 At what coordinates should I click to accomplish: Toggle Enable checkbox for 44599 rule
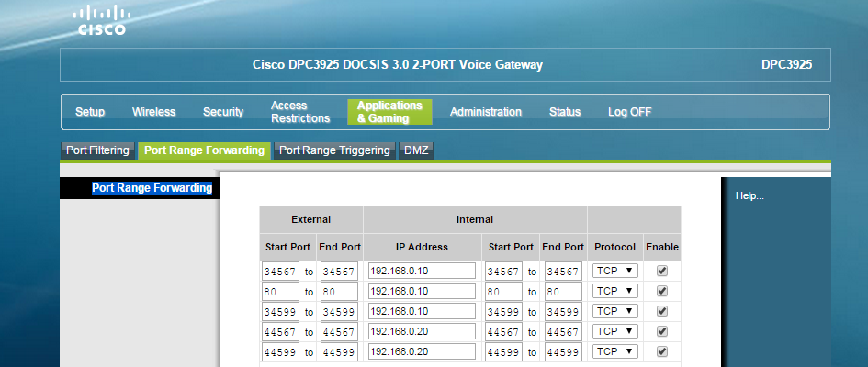[x=662, y=351]
